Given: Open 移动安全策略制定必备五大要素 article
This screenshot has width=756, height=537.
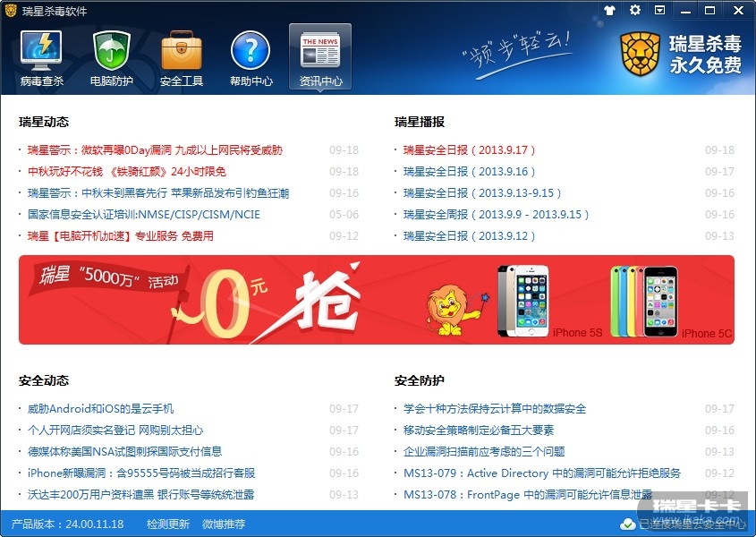Looking at the screenshot, I should pyautogui.click(x=479, y=430).
